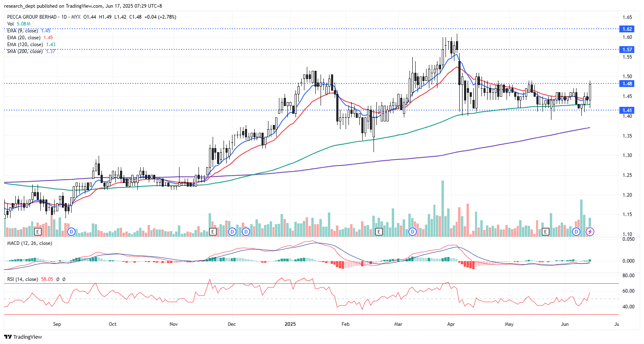This screenshot has height=344, width=644.
Task: Click the 40.00 RSI axis label
Action: [629, 307]
